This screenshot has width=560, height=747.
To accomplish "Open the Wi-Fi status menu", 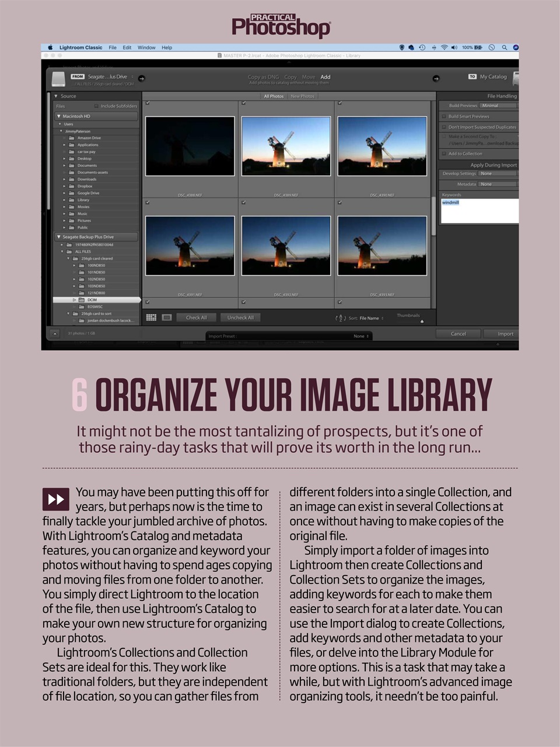I will pyautogui.click(x=444, y=48).
